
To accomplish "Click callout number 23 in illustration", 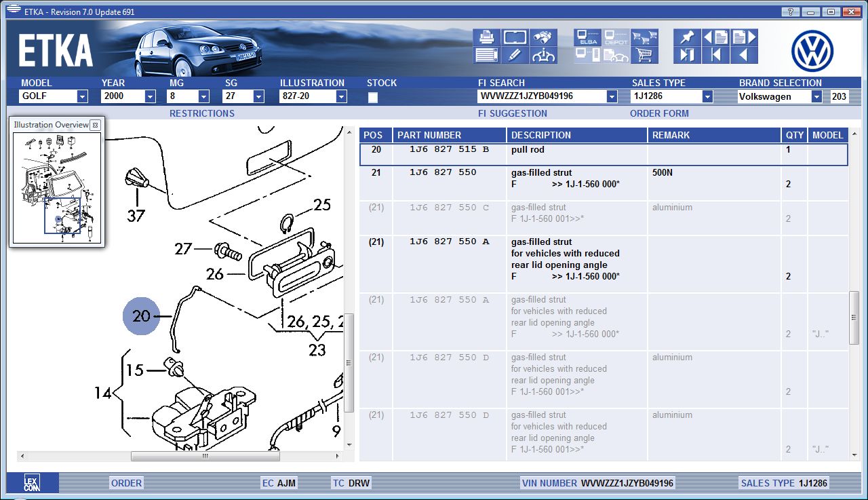I will (317, 350).
